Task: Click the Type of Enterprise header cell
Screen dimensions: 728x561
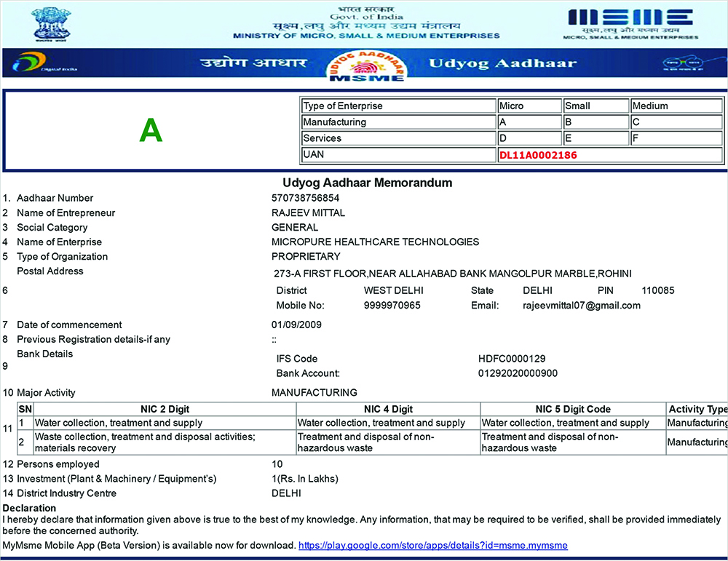Action: 399,106
